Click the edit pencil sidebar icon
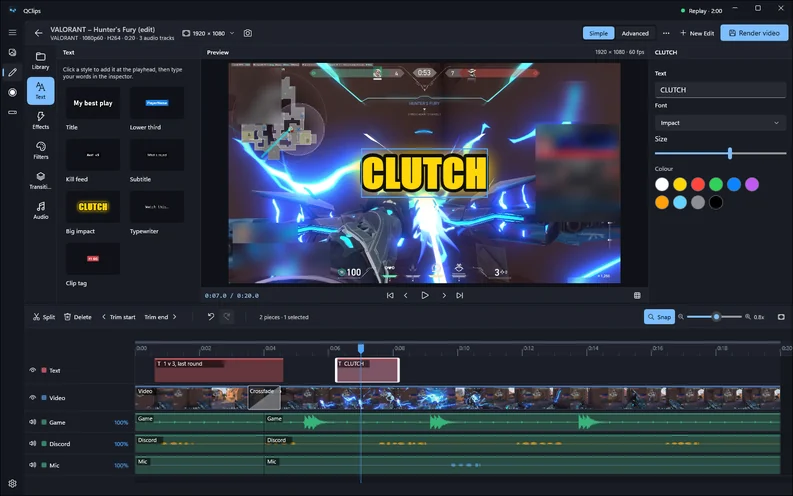Image resolution: width=793 pixels, height=496 pixels. 12,72
